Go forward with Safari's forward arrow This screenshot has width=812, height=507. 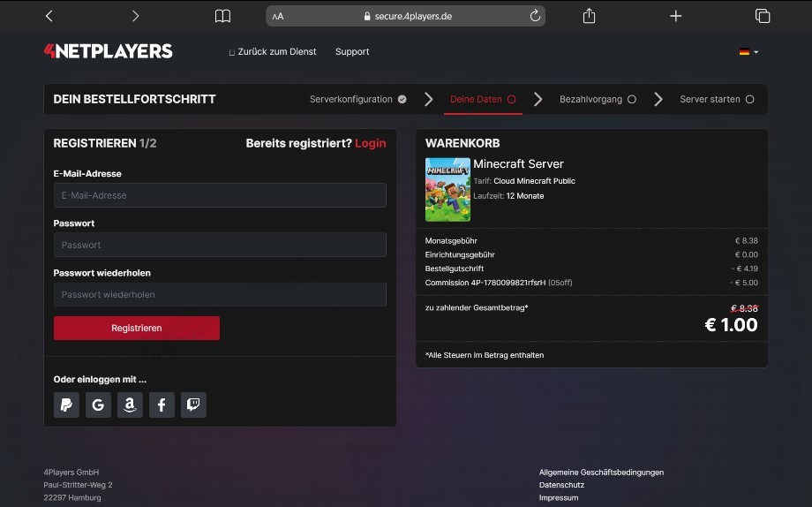(x=136, y=16)
